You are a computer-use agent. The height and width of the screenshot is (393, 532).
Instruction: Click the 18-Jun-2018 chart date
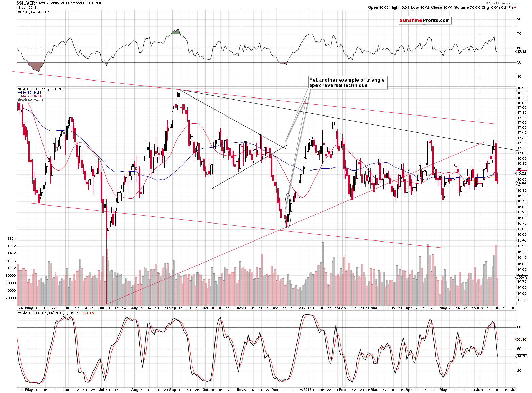click(x=26, y=7)
